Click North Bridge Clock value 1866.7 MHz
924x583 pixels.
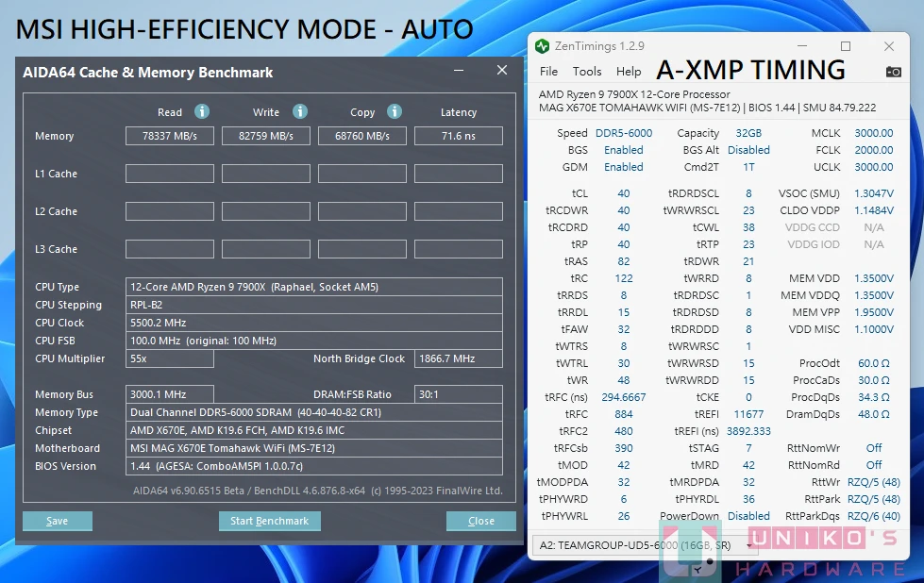(x=459, y=358)
